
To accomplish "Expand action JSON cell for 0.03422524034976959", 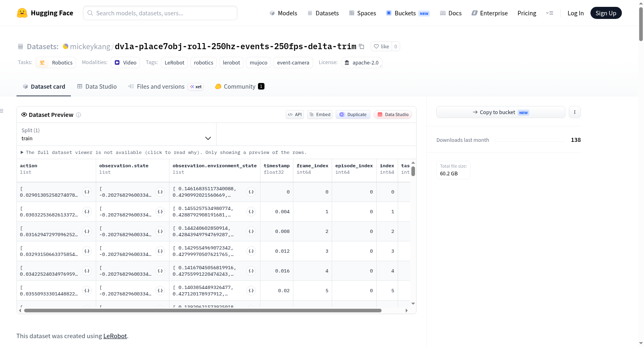I will [87, 271].
